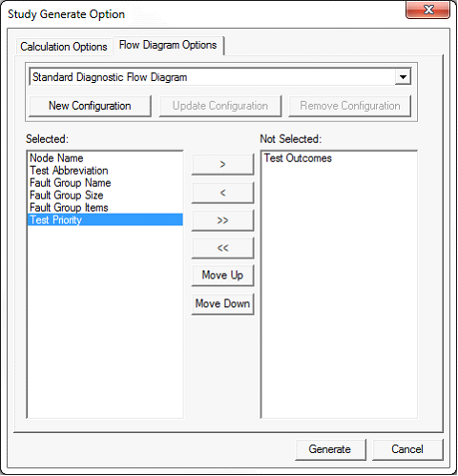Viewport: 458px width, 476px height.
Task: Select Standard Diagnostic Flow Diagram combo box
Action: coord(220,77)
